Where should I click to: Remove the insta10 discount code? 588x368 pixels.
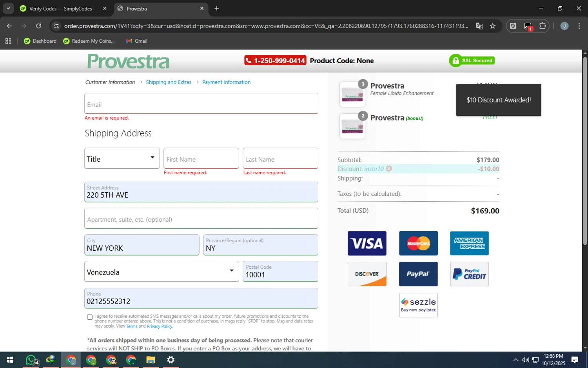point(389,169)
